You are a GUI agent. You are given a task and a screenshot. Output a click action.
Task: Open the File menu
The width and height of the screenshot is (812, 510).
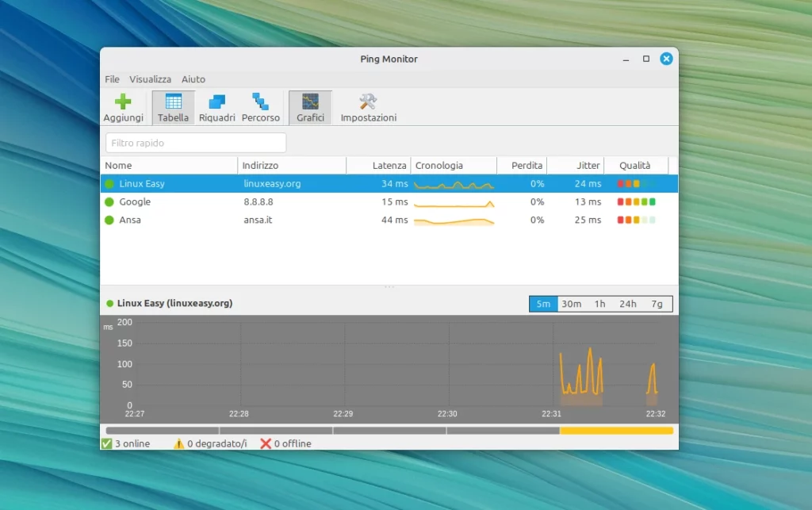tap(112, 79)
